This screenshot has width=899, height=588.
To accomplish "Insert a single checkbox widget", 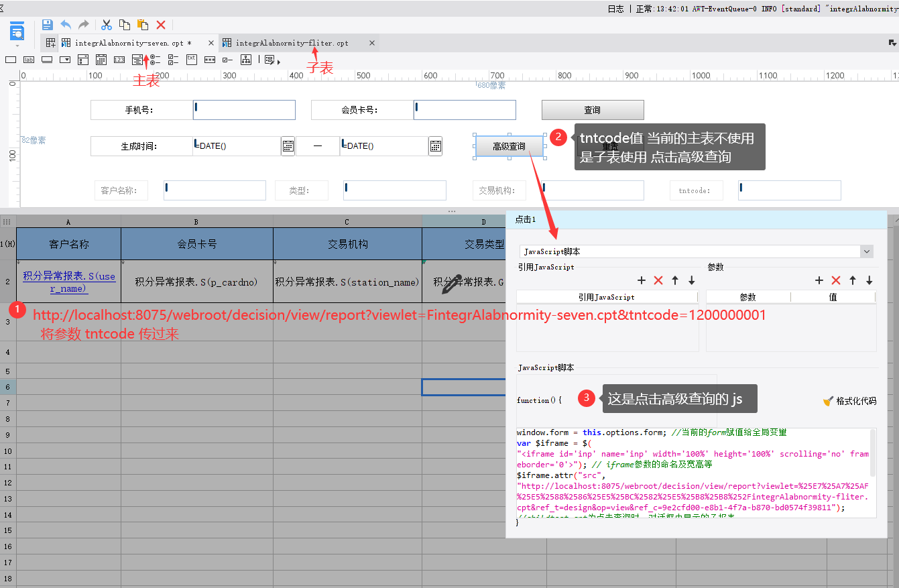I will 228,60.
